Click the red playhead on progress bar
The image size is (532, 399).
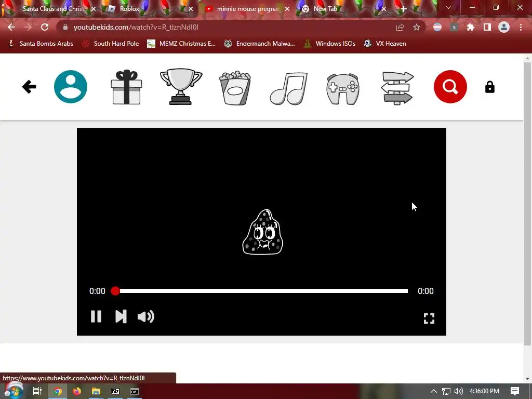115,291
